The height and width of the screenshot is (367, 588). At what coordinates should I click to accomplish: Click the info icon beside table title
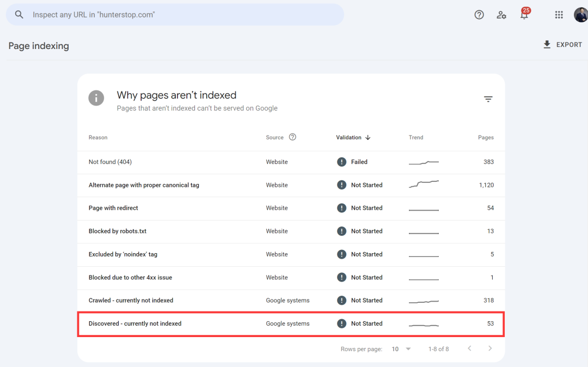[x=96, y=98]
